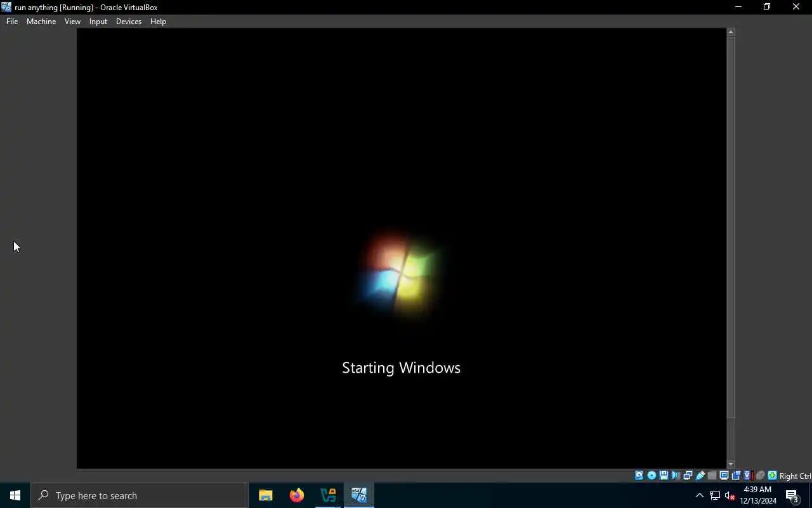The width and height of the screenshot is (812, 508).
Task: Click the virtualization CPU indicator icon
Action: point(748,476)
